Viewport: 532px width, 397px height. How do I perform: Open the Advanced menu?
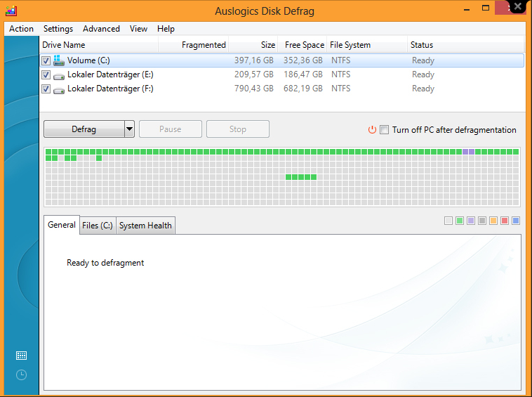coord(101,29)
